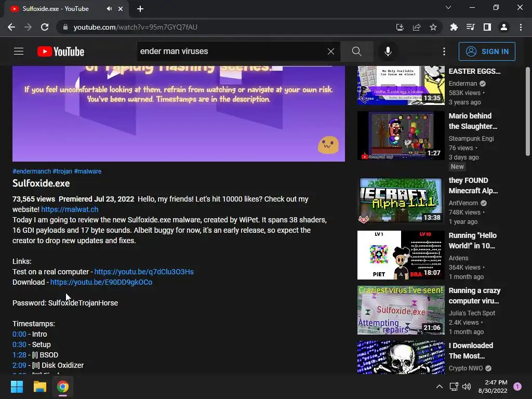Jump to 1:28 BSOD timestamp

[19, 355]
